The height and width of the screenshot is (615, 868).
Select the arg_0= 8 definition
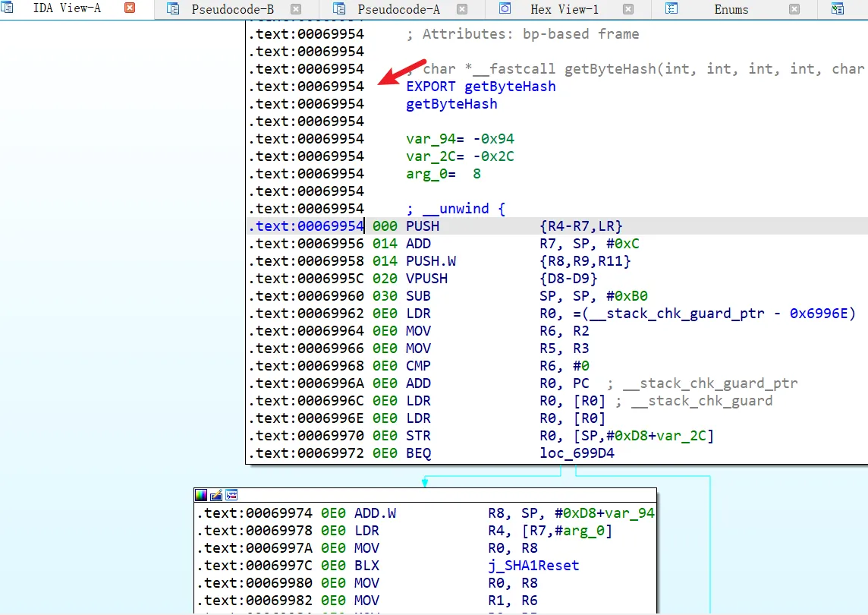click(443, 174)
